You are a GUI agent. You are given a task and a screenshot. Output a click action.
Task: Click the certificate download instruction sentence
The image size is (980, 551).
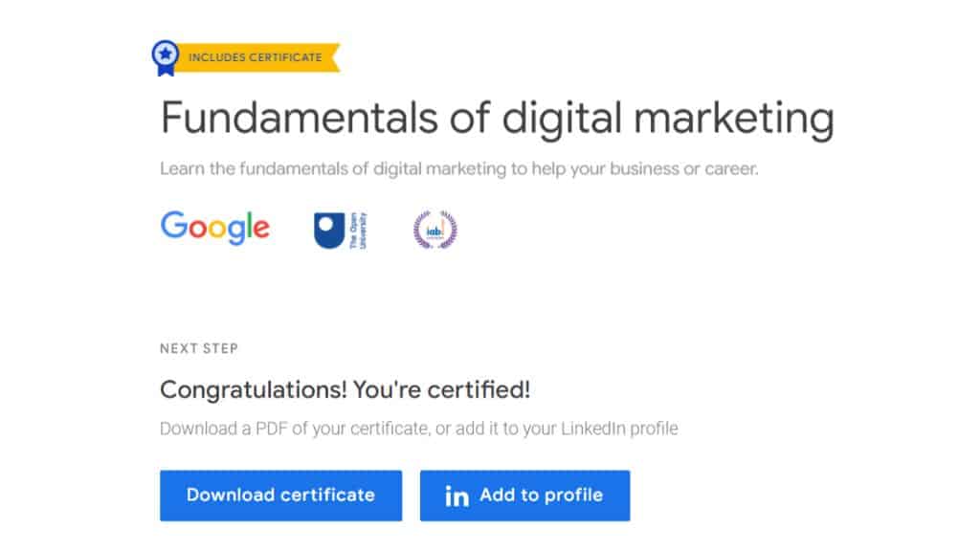(x=416, y=429)
